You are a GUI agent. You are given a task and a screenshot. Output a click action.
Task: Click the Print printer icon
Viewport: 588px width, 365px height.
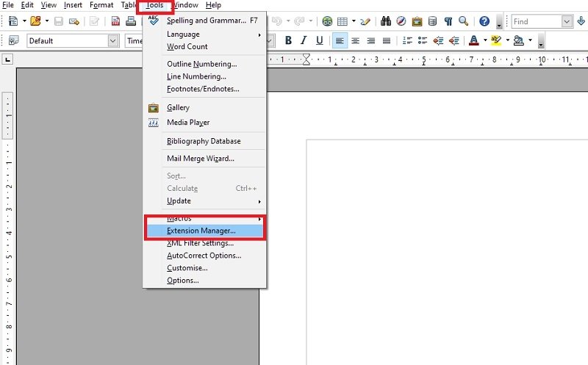[131, 21]
